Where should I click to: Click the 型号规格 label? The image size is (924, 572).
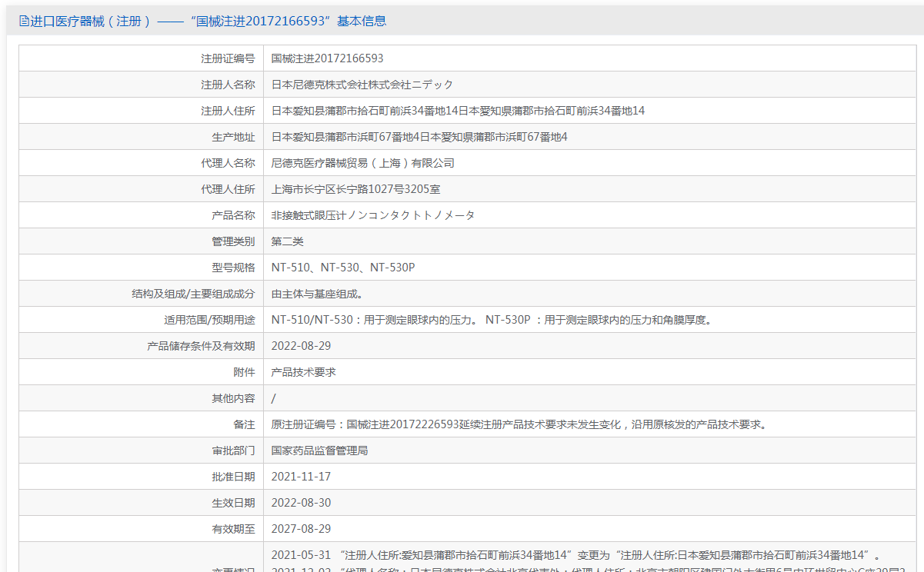[233, 268]
